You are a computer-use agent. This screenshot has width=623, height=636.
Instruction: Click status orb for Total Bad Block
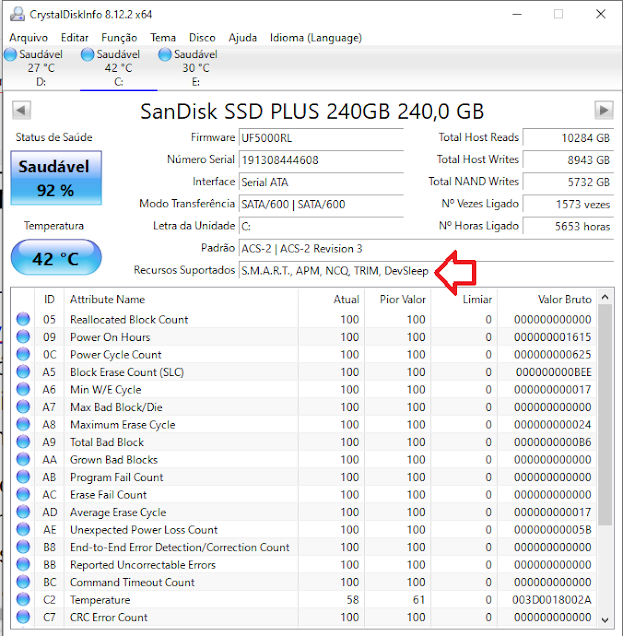pos(23,442)
